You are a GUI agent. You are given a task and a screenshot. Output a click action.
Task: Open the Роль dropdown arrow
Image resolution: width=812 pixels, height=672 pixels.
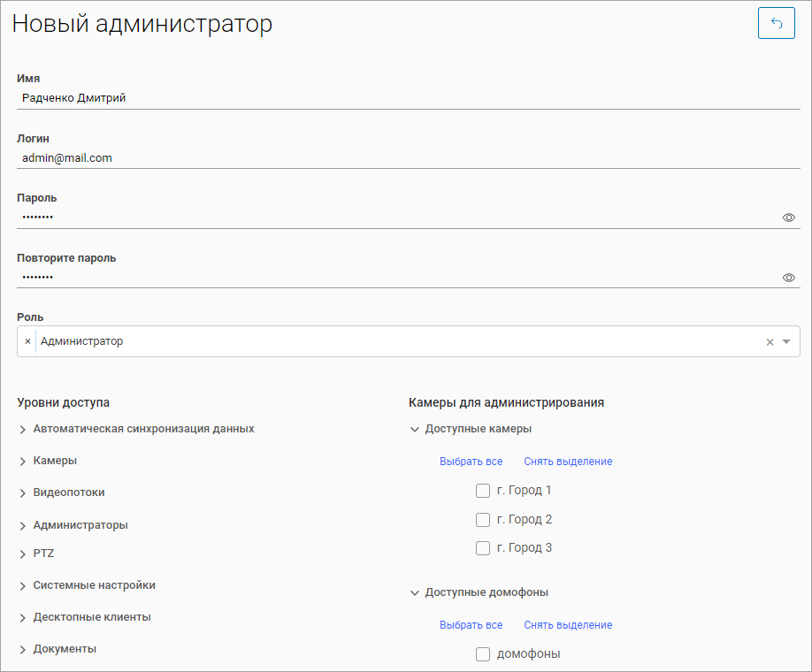786,342
